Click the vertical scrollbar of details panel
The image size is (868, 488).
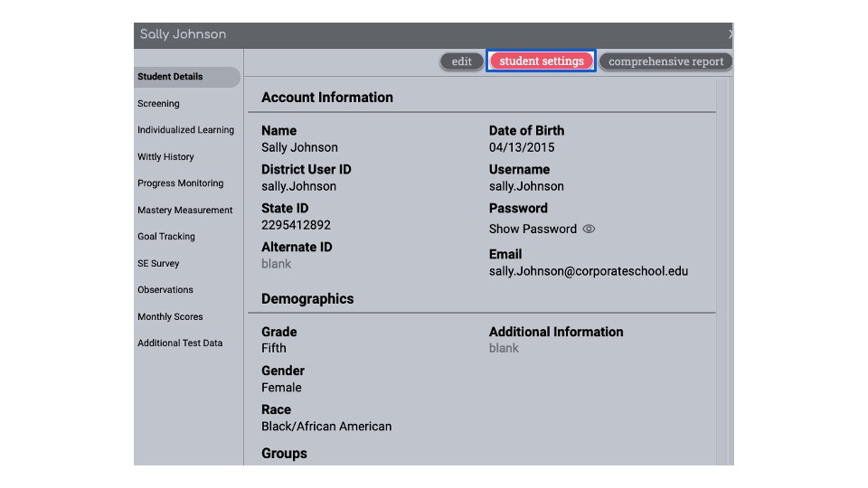pos(723,271)
